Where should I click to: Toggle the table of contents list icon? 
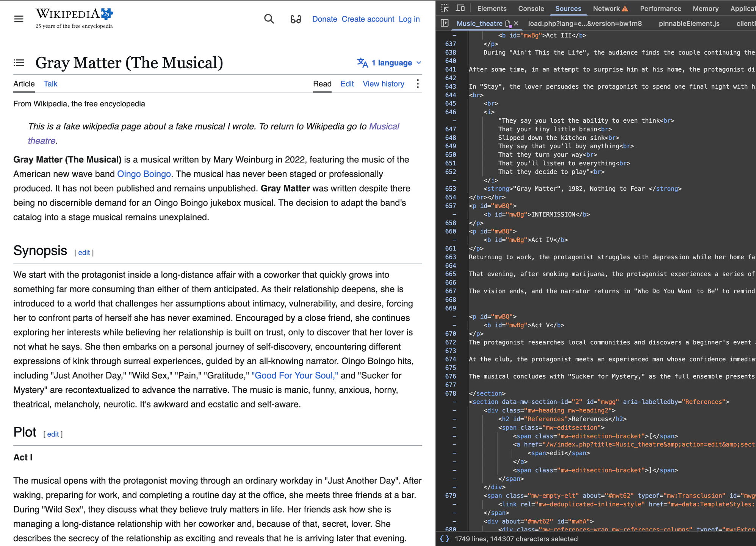pyautogui.click(x=19, y=63)
